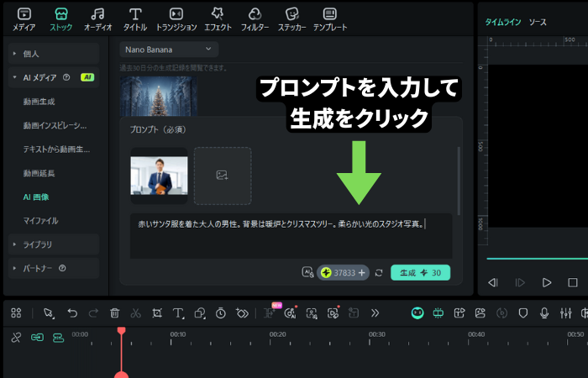Open the Christmas tree generated image thumbnail
The height and width of the screenshot is (378, 588).
[x=158, y=96]
